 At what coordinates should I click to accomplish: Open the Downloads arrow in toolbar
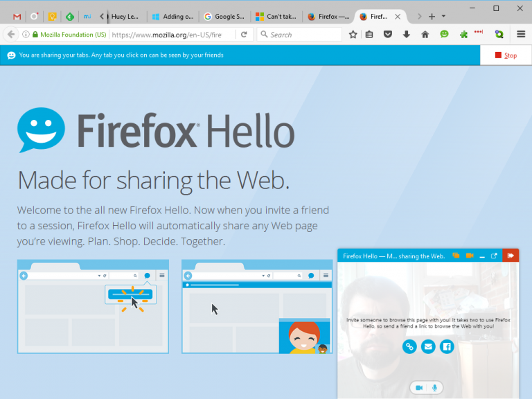(406, 34)
